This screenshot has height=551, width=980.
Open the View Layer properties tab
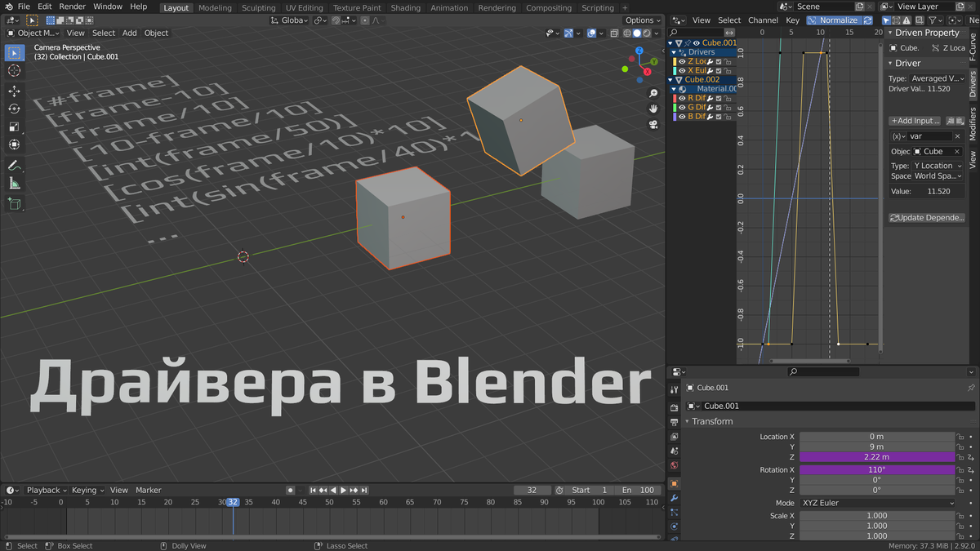(x=675, y=437)
